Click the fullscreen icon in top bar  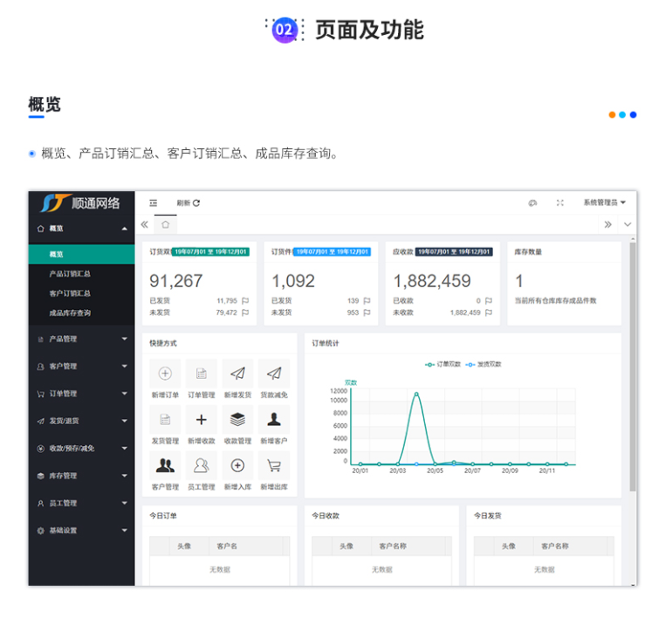560,203
